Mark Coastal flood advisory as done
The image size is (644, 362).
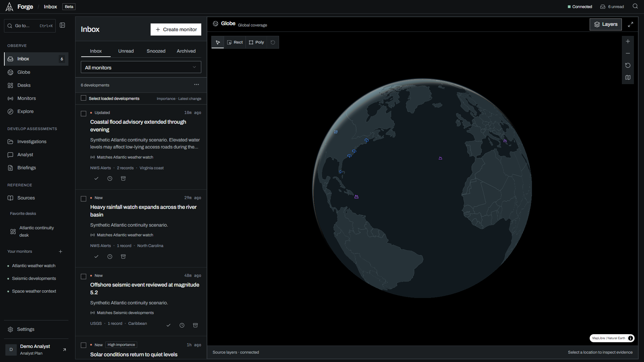(x=96, y=179)
